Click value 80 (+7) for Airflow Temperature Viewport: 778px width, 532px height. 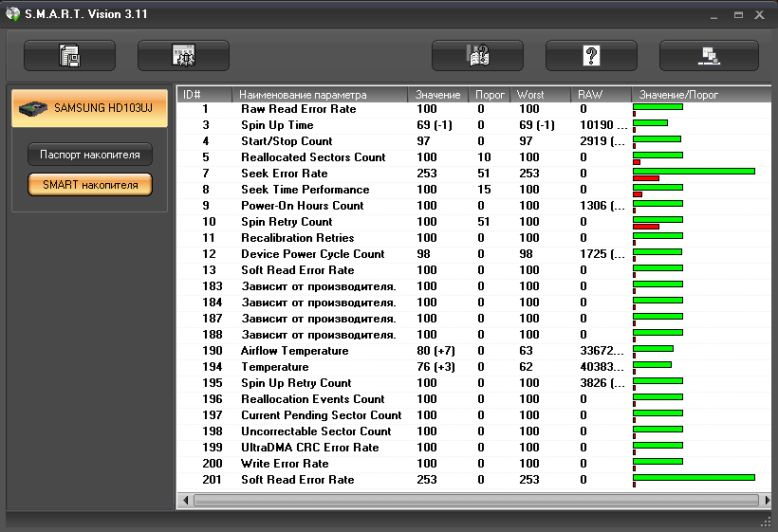[435, 351]
